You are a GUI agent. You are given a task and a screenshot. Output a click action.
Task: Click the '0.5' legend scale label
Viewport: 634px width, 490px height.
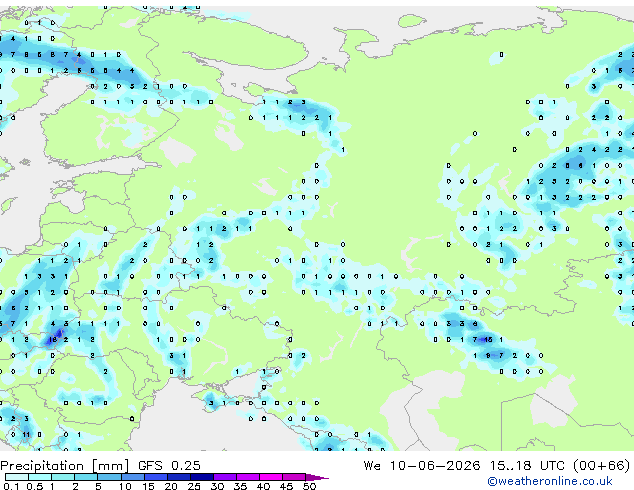pos(34,486)
